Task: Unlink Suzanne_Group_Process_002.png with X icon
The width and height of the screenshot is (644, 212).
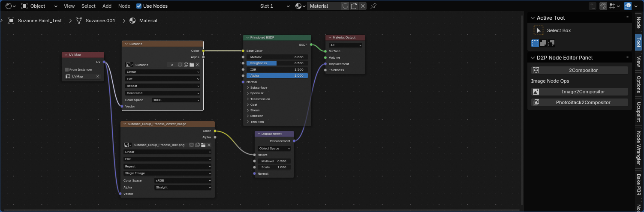Action: (209, 145)
